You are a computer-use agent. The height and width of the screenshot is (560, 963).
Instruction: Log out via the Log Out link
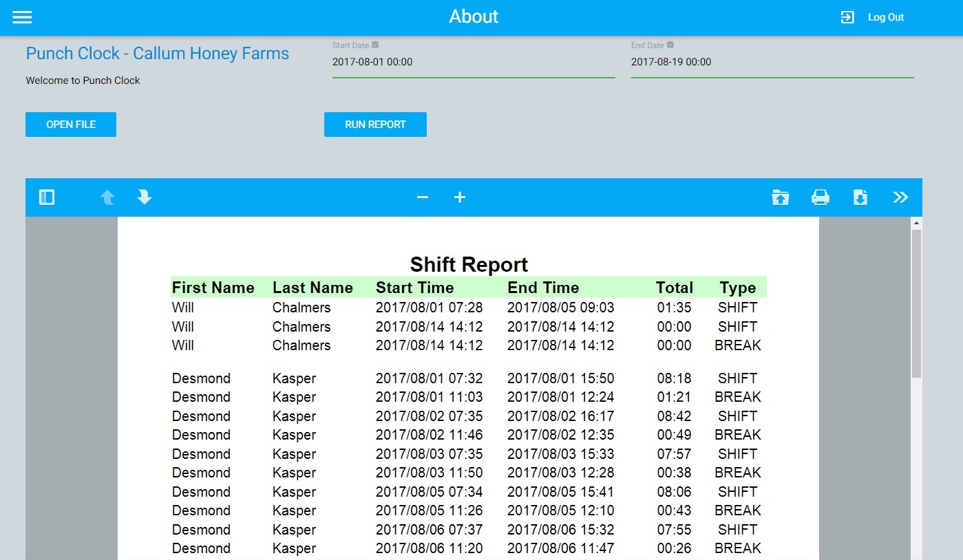tap(886, 17)
